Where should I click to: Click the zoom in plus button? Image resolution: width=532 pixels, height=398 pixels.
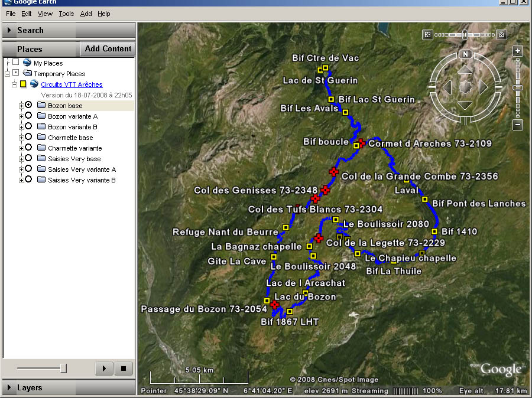pos(517,51)
